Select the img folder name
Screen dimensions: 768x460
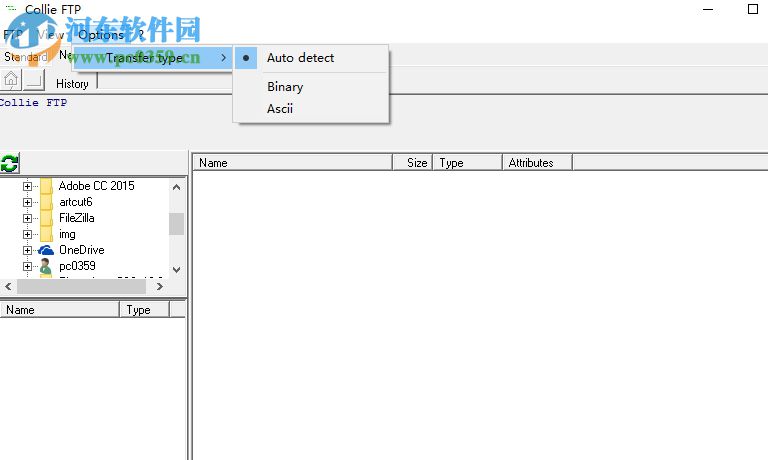pos(67,234)
